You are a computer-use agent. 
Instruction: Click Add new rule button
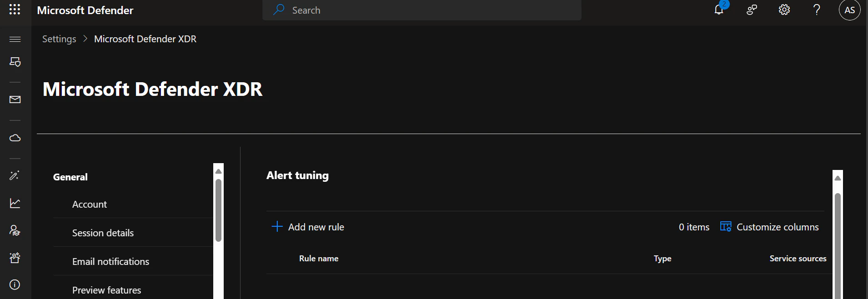point(308,227)
